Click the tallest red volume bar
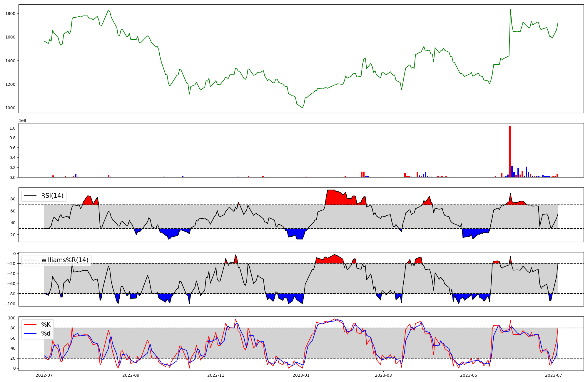The width and height of the screenshot is (588, 382). (510, 151)
